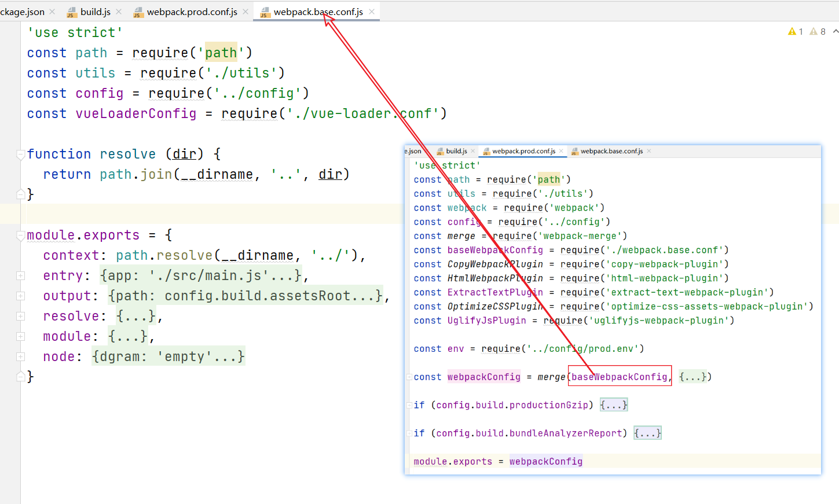Screen dimensions: 839x504
Task: Select the webpack.base.conf.js tab in main editor
Action: point(318,12)
